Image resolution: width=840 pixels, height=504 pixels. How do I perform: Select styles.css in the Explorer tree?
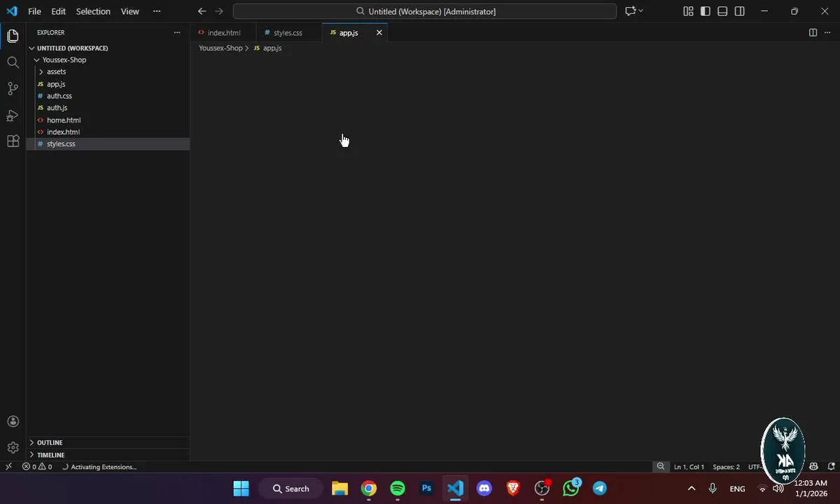(x=108, y=144)
